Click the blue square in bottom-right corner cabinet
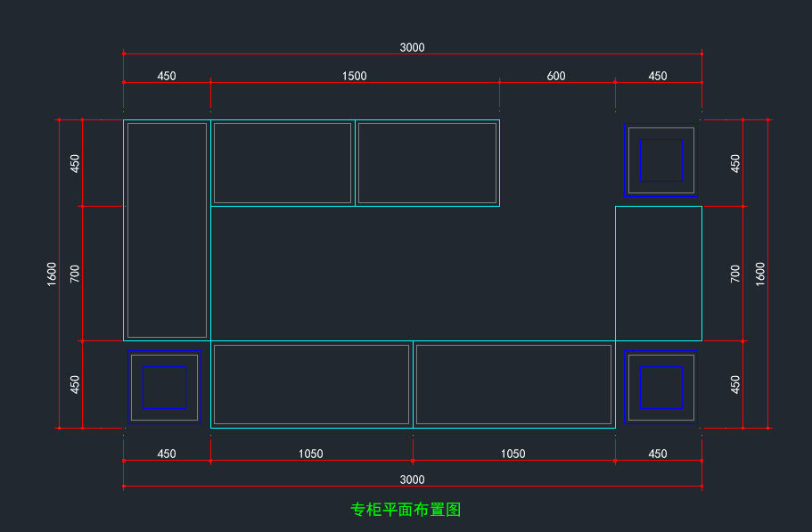 660,387
